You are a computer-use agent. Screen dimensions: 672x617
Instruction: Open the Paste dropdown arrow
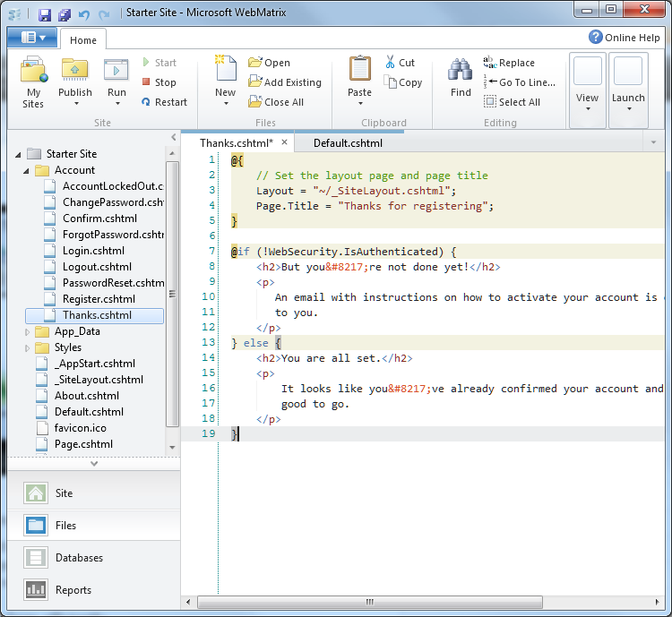[360, 104]
